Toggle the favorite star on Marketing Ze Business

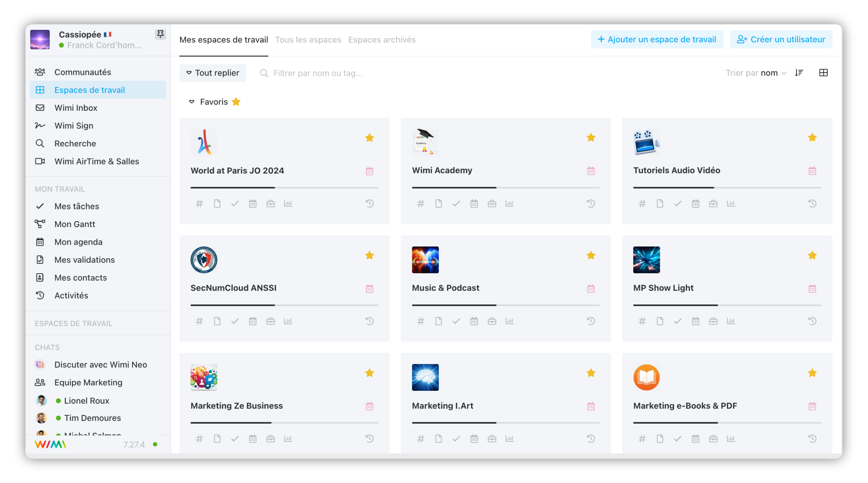(x=370, y=373)
